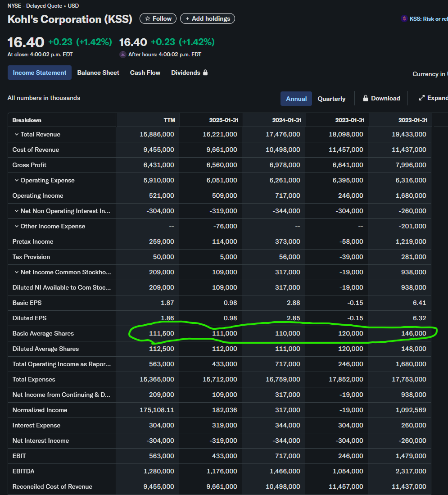Click the lock icon beside Download

point(365,98)
